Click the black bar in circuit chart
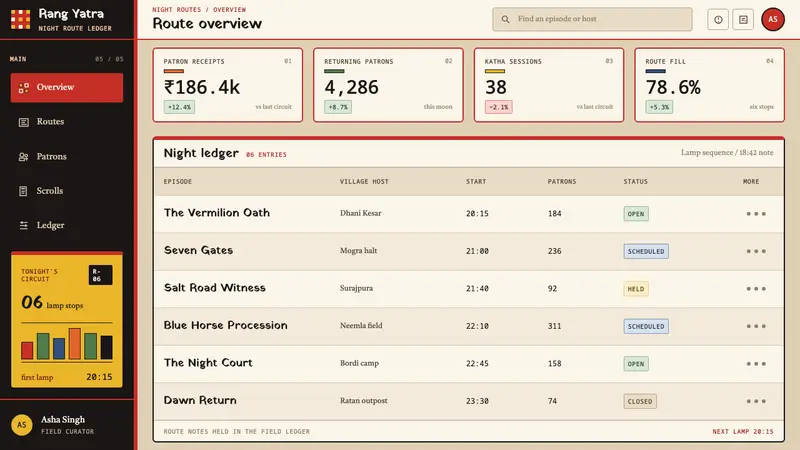Viewport: 800px width, 450px height. [106, 347]
